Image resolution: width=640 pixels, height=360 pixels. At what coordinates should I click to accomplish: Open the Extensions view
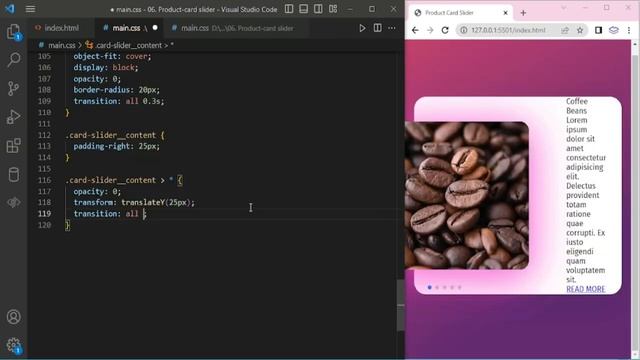(x=13, y=146)
